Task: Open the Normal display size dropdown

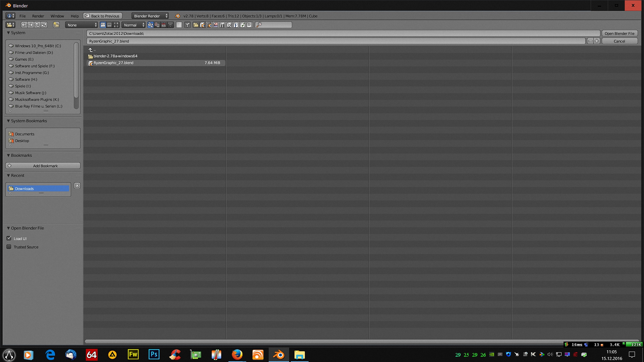Action: click(133, 25)
